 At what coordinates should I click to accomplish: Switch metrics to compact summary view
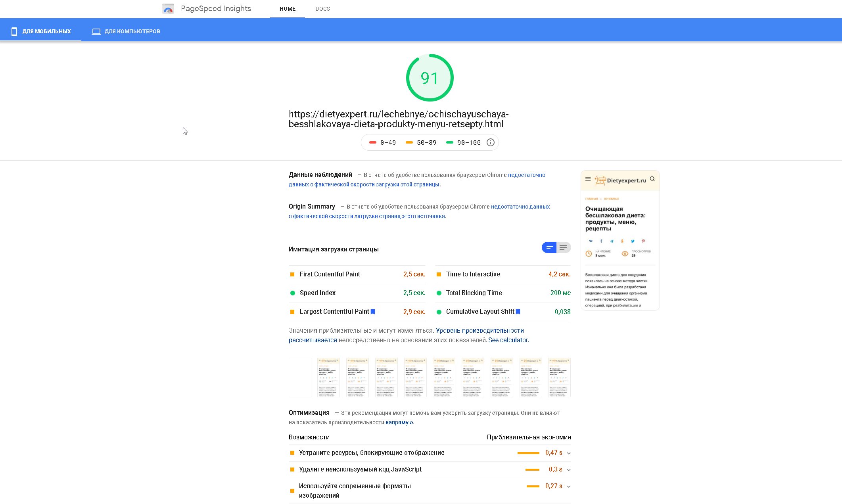[x=549, y=247]
